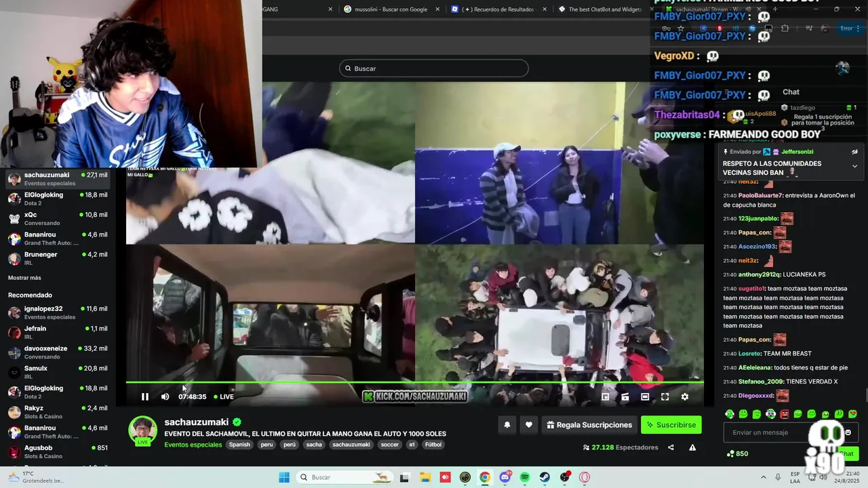
Task: Open emoji picker smiley in chat input
Action: [x=848, y=432]
